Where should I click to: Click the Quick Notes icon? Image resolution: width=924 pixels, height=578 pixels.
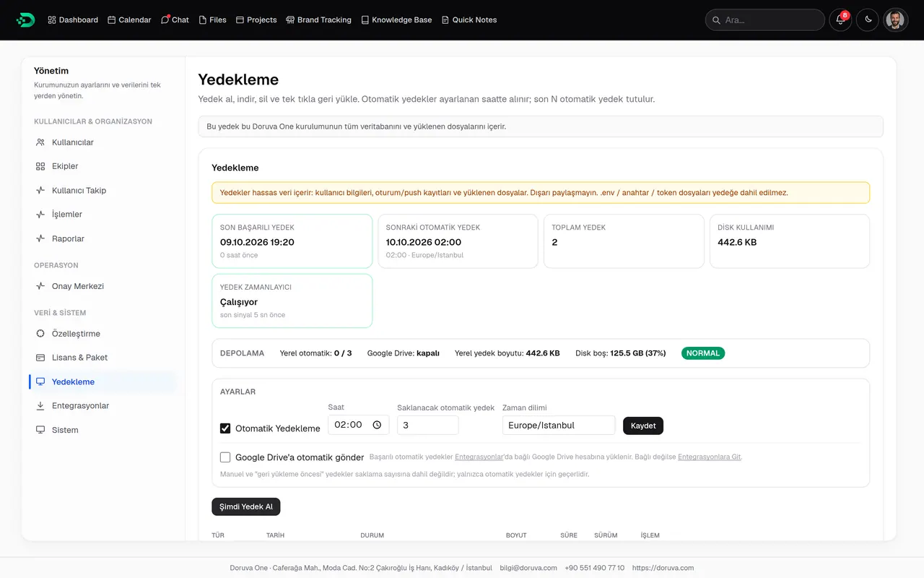click(445, 20)
